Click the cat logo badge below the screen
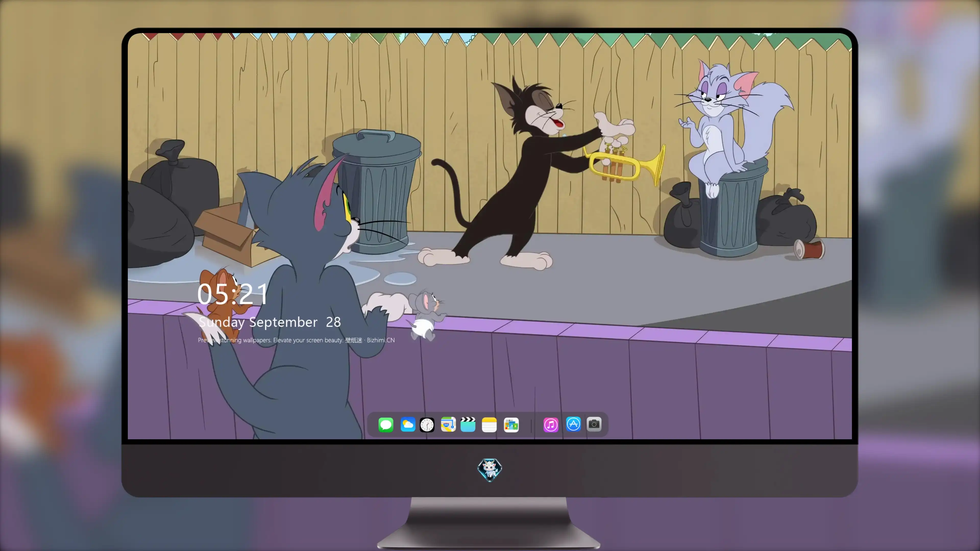 click(x=490, y=470)
